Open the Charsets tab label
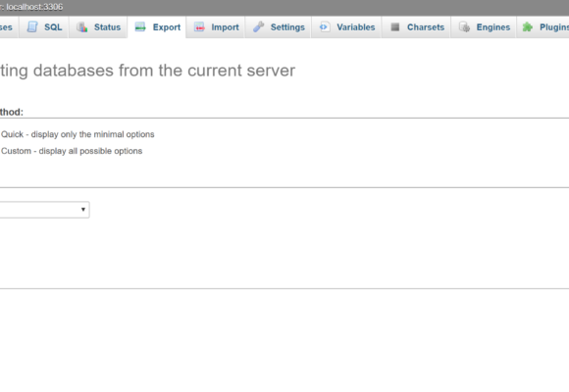569x392 pixels. 426,27
